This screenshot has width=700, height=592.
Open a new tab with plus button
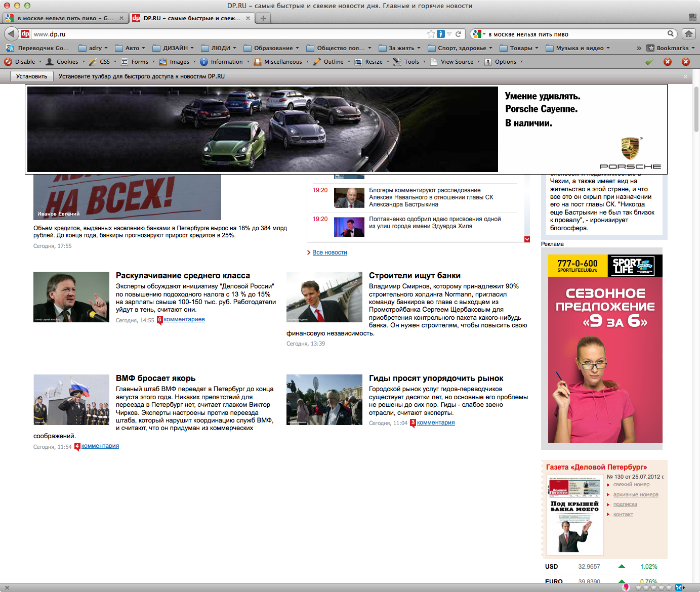263,18
